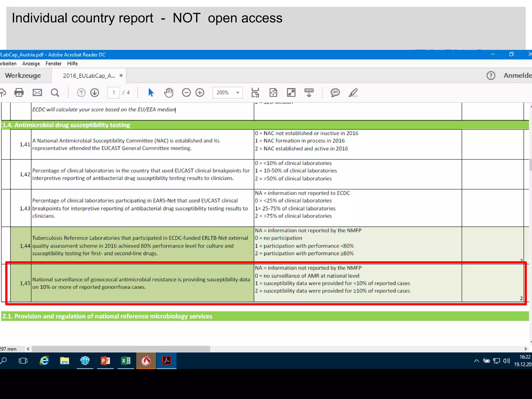Click the Anmelden sign-in link
The height and width of the screenshot is (399, 532).
(x=517, y=75)
